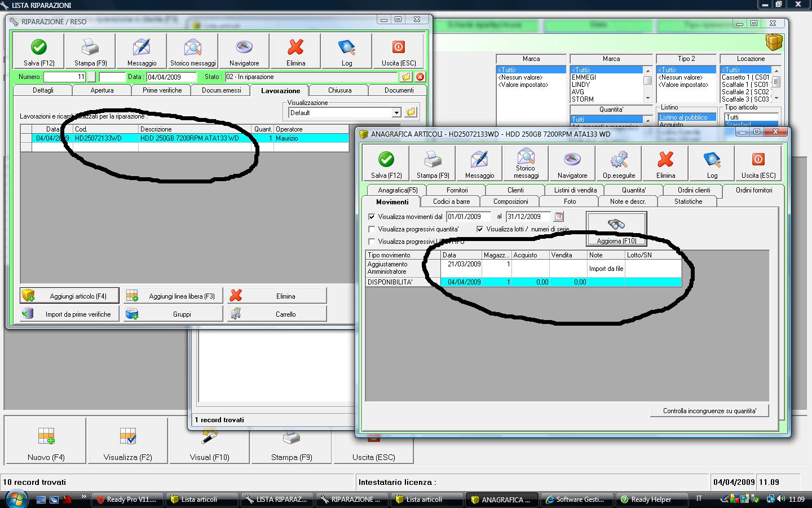Open folder icon next to Visualizzazione dropdown

(411, 112)
